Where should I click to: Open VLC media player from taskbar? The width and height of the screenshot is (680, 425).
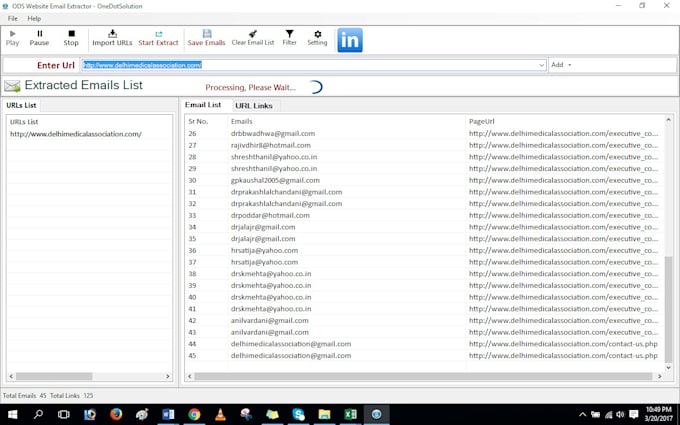tap(220, 414)
